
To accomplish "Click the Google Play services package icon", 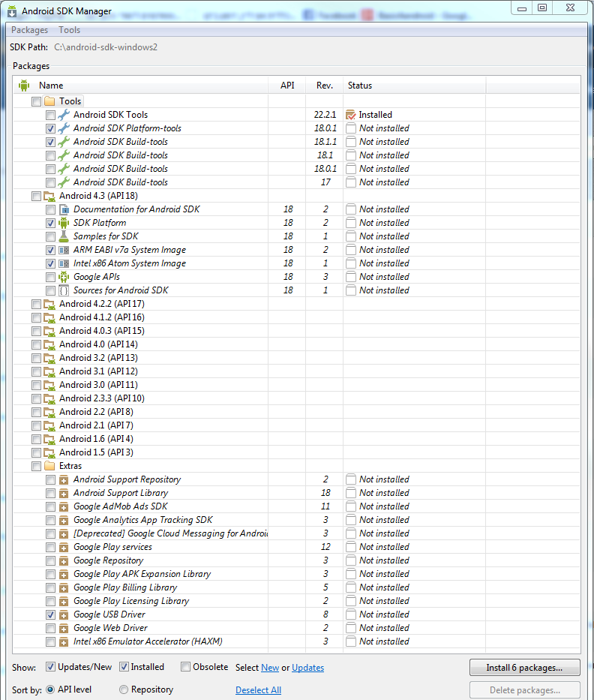I will point(64,548).
